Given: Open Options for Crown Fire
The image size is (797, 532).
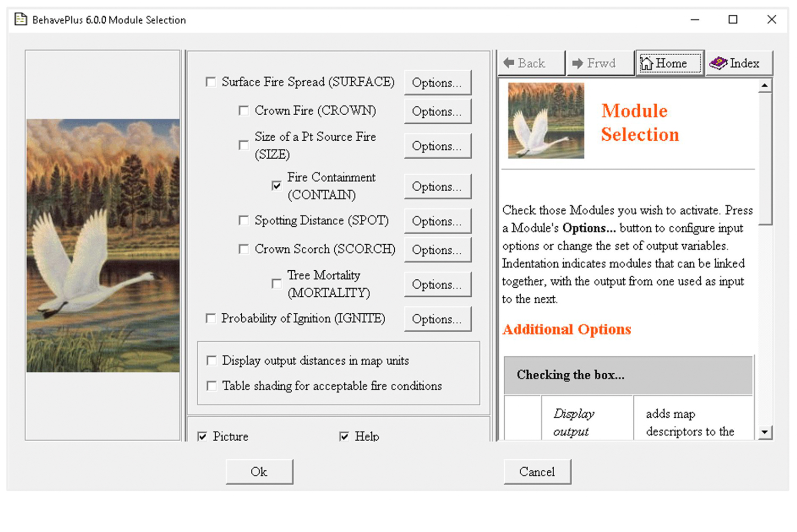Looking at the screenshot, I should pyautogui.click(x=437, y=111).
